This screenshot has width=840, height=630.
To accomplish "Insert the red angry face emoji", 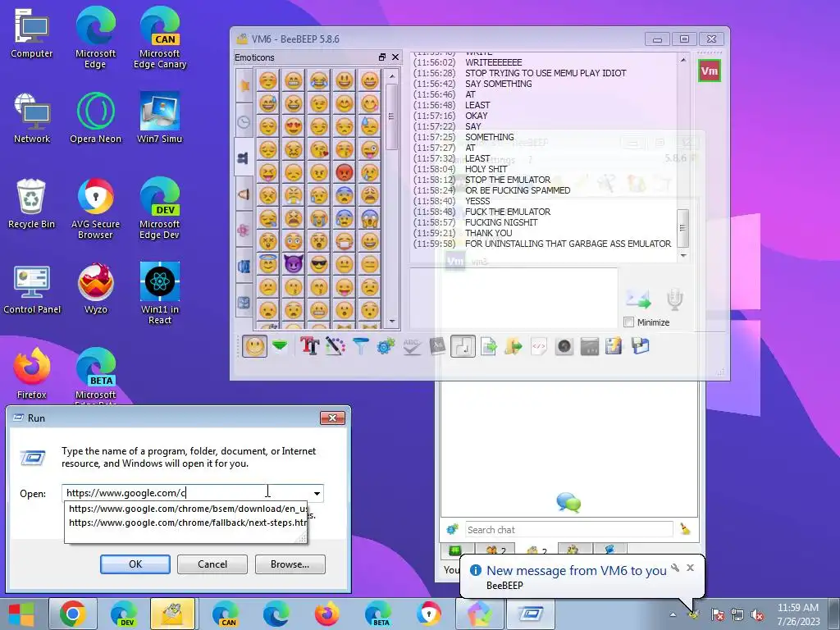I will point(345,172).
